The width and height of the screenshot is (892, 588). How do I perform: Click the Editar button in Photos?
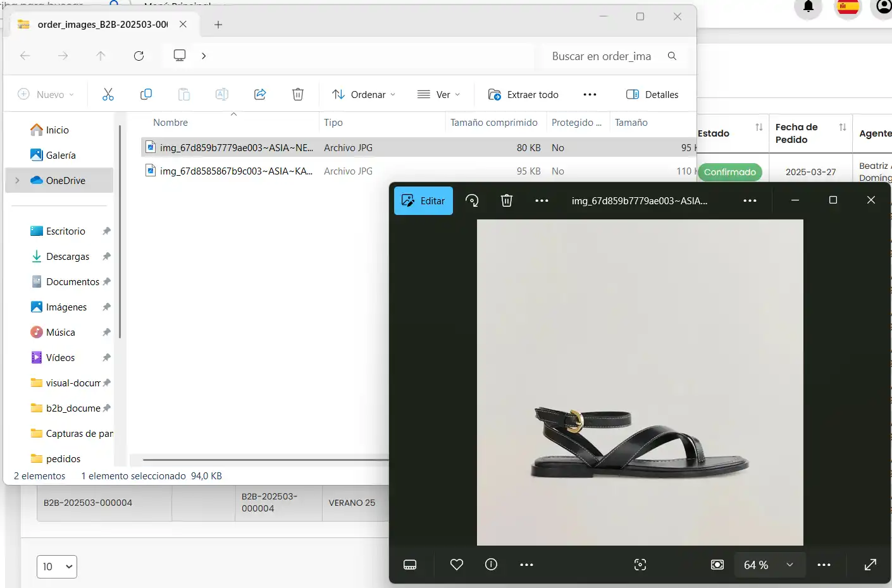(x=423, y=200)
